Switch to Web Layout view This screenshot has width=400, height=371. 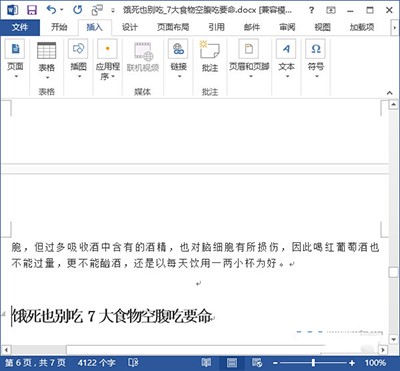tap(257, 362)
